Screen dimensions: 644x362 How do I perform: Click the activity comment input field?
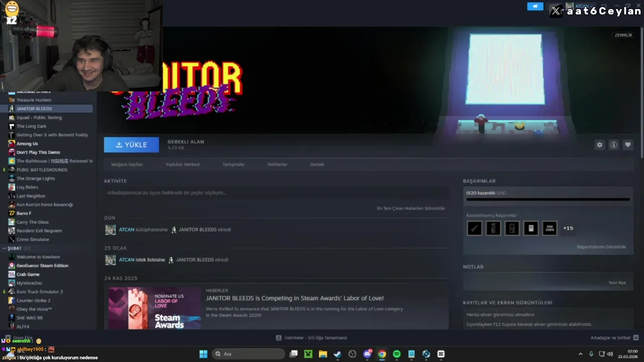pos(276,193)
